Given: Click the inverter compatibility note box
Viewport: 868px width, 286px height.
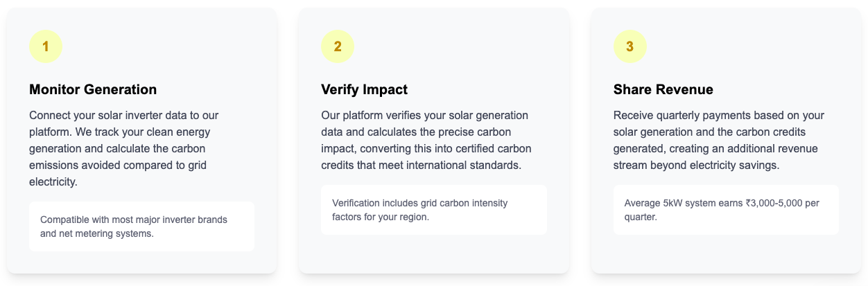Looking at the screenshot, I should coord(141,226).
